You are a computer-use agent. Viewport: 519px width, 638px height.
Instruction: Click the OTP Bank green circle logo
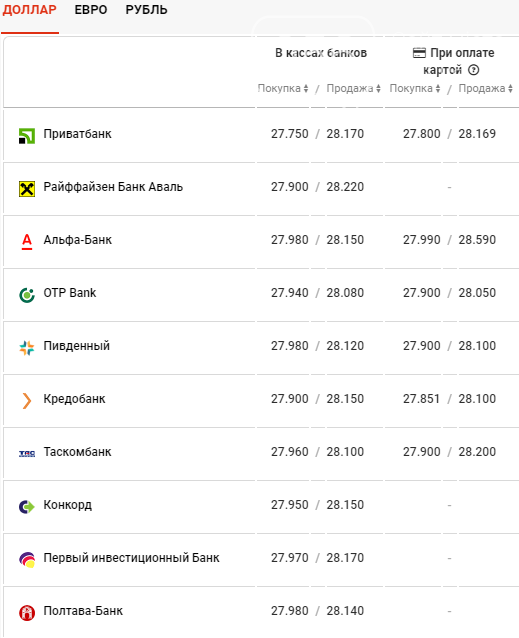[x=27, y=295]
